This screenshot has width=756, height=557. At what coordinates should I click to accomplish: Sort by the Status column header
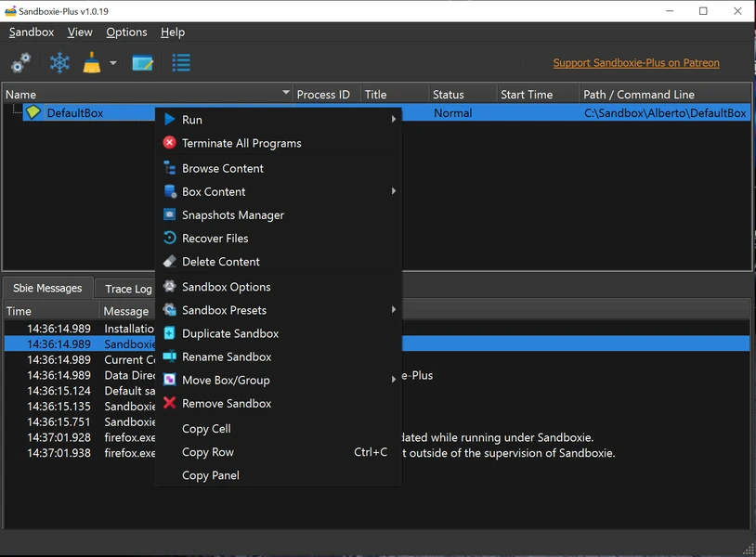tap(448, 94)
